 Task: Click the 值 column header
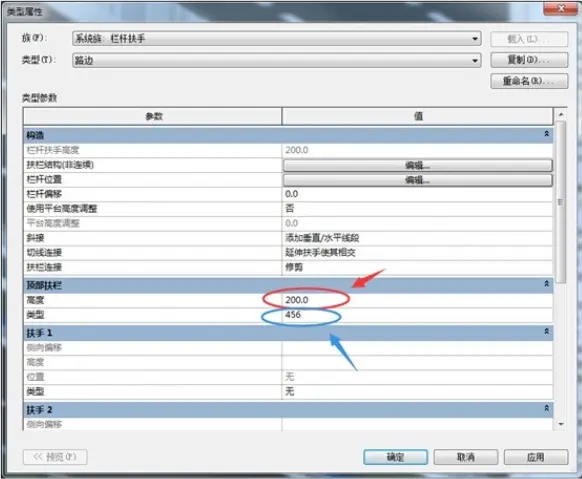418,117
